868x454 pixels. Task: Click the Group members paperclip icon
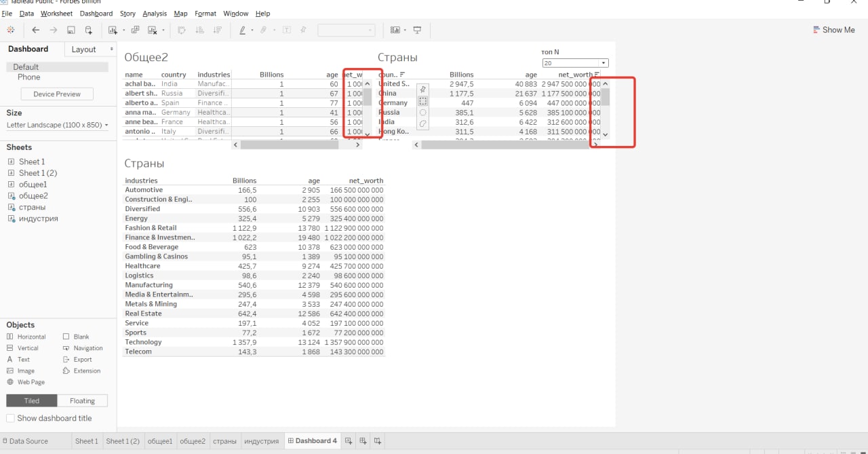point(264,30)
